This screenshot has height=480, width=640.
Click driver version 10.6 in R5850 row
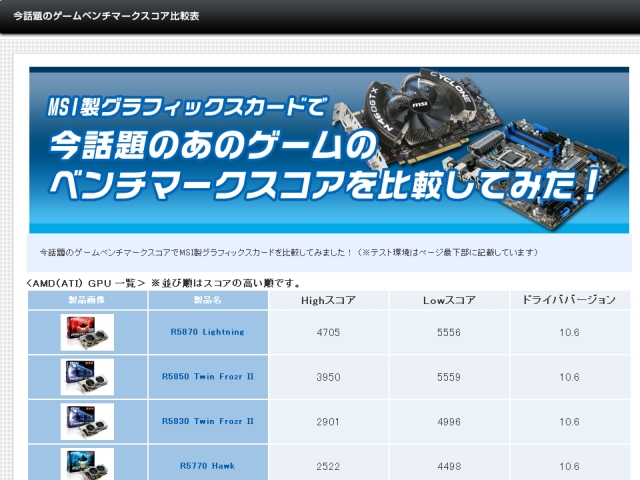coord(569,377)
